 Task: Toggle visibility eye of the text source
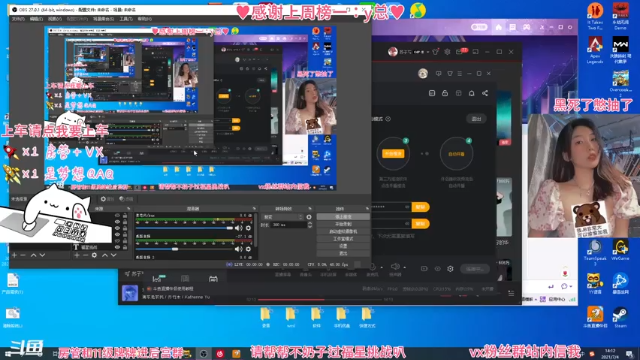pyautogui.click(x=118, y=247)
